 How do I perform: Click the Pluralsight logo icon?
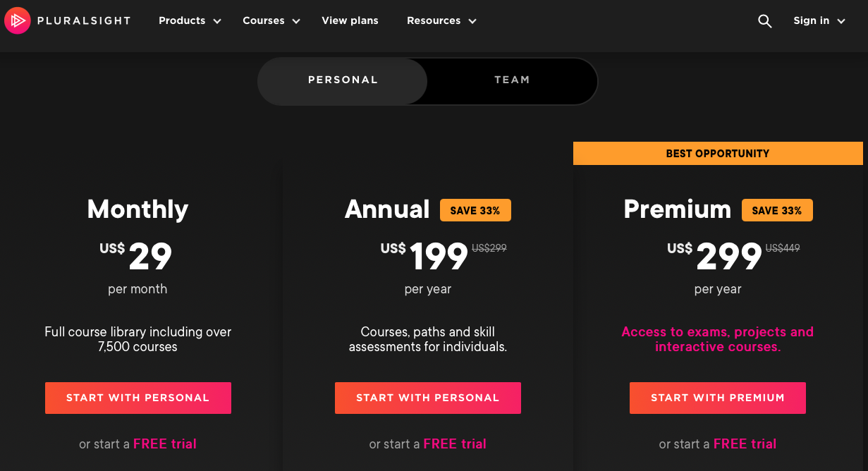point(17,20)
